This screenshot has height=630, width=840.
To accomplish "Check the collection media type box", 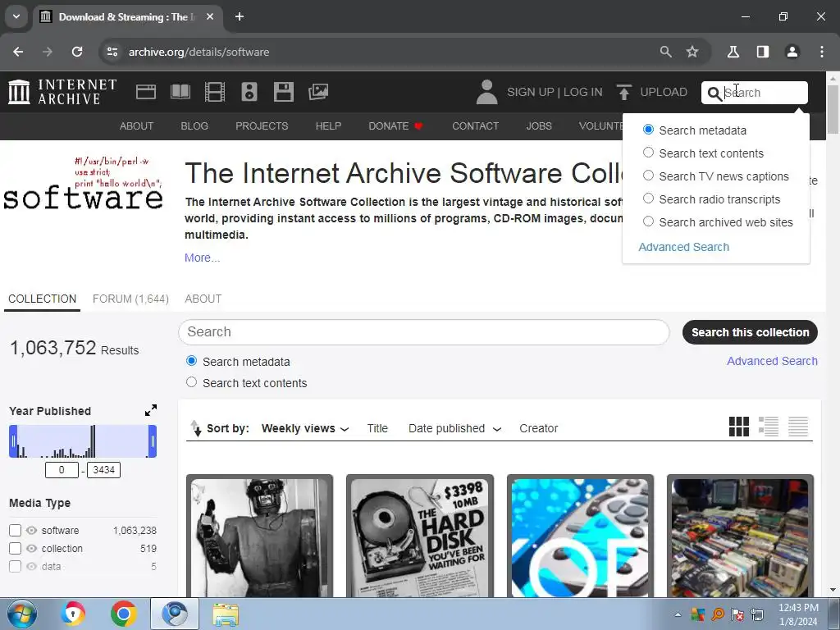I will 15,549.
